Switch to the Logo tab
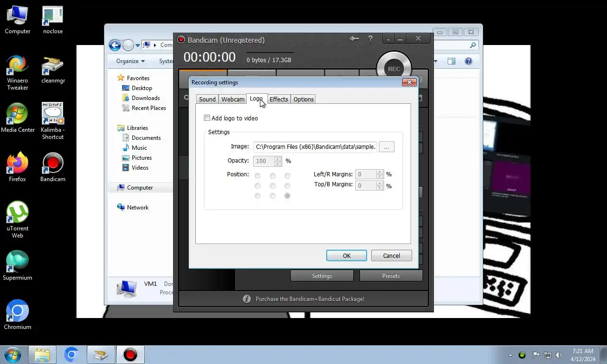 click(x=257, y=99)
